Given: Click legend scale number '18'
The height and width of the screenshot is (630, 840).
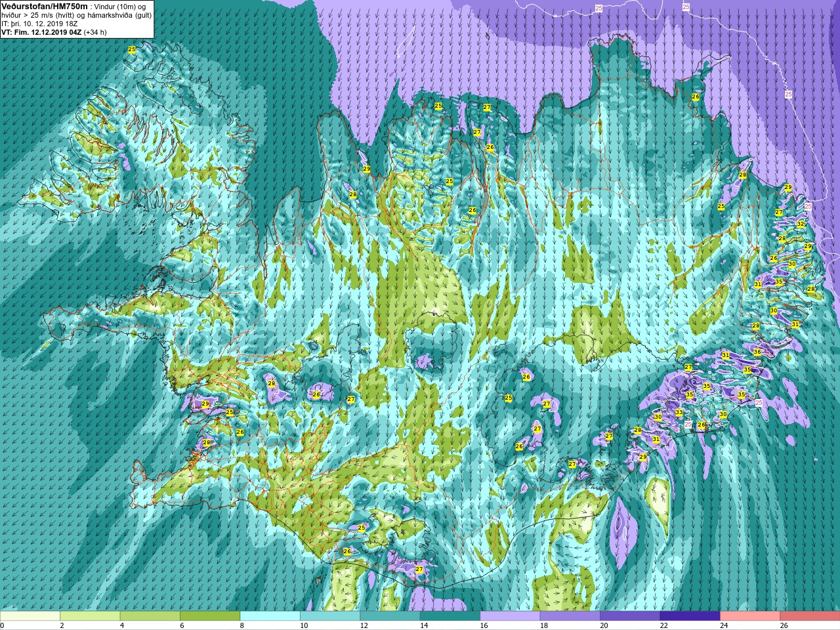Looking at the screenshot, I should [x=543, y=626].
